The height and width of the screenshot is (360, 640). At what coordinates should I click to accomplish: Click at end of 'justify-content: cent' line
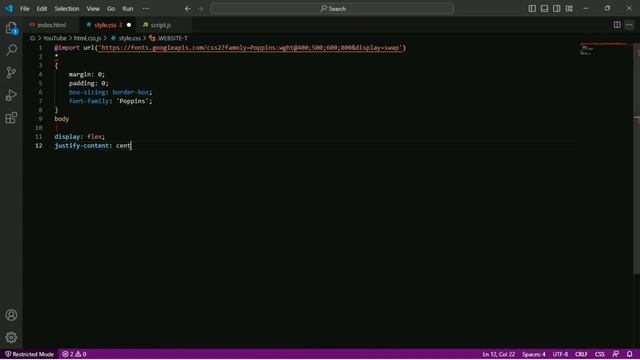131,146
